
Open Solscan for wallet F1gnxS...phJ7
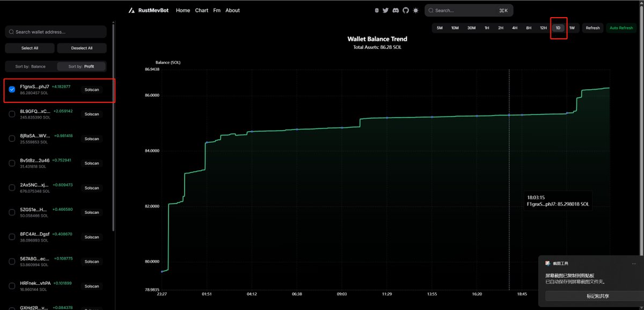(x=92, y=90)
